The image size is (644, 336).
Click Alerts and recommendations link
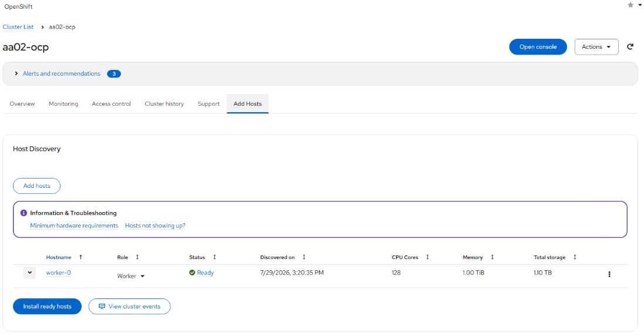pyautogui.click(x=62, y=73)
